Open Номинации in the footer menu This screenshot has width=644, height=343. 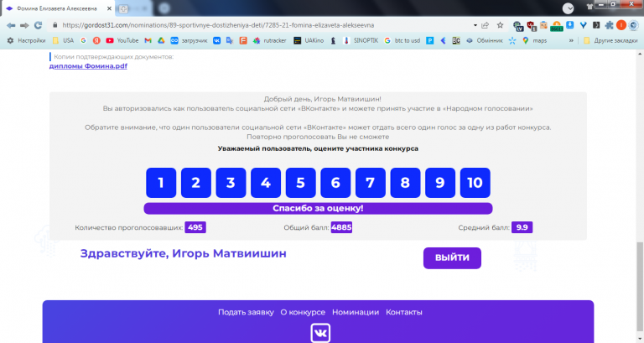coord(356,312)
